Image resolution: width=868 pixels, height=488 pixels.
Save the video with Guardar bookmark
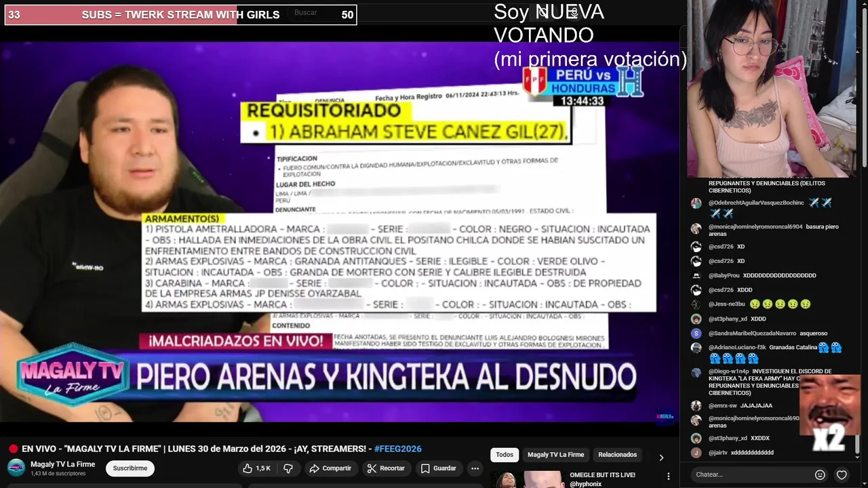[x=438, y=468]
